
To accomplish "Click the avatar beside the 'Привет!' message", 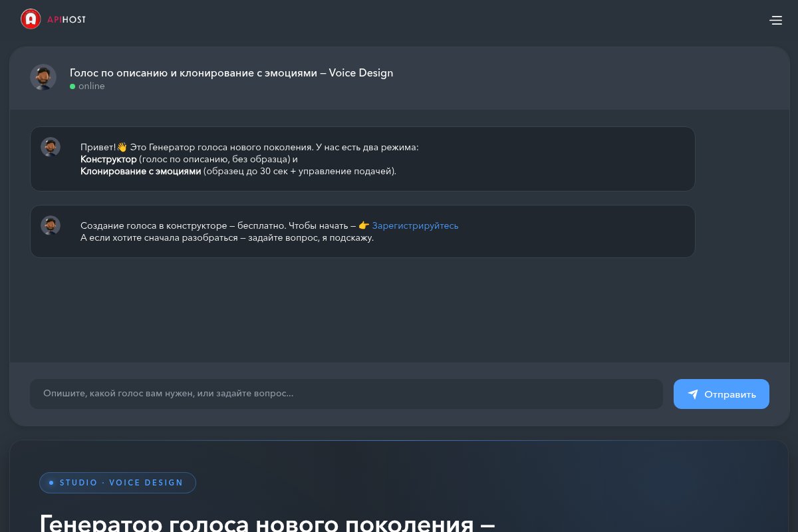I will coord(51,147).
